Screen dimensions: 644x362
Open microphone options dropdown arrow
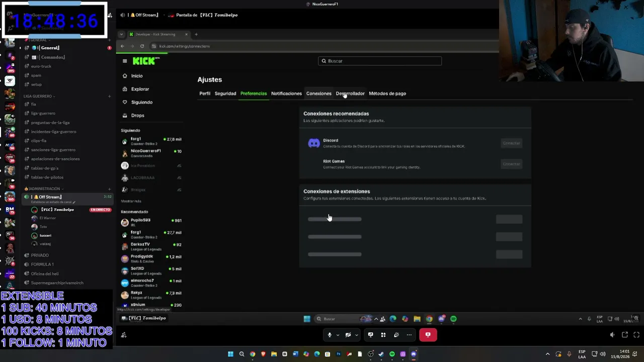(338, 335)
